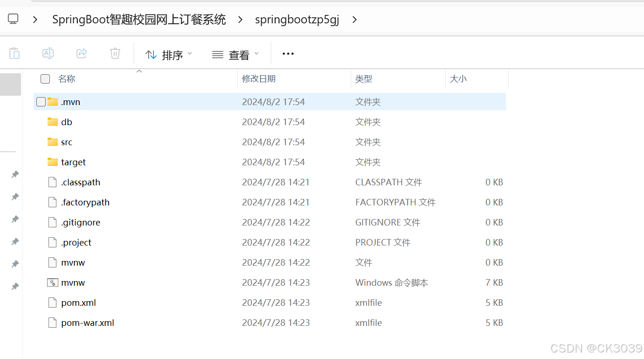Click the breadcrumb chevron after the This PC icon

coord(35,20)
